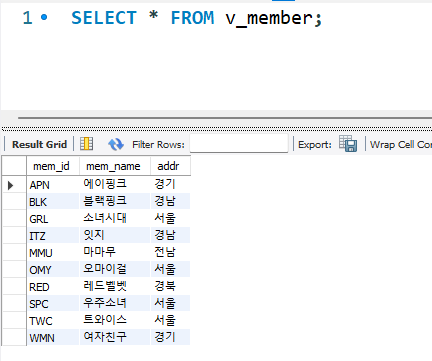Click the BLK cell
This screenshot has height=361, width=432.
(x=53, y=202)
